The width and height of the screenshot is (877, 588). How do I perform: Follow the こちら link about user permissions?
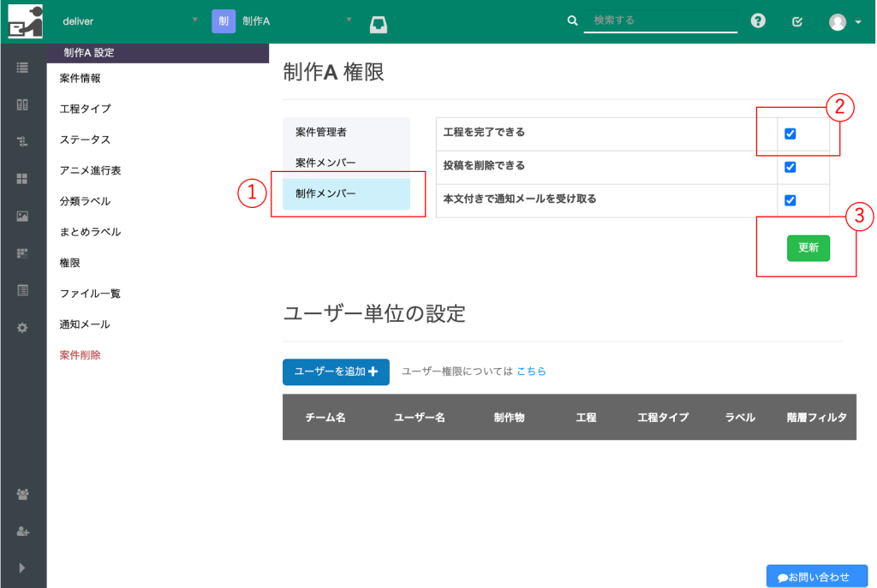click(x=531, y=371)
